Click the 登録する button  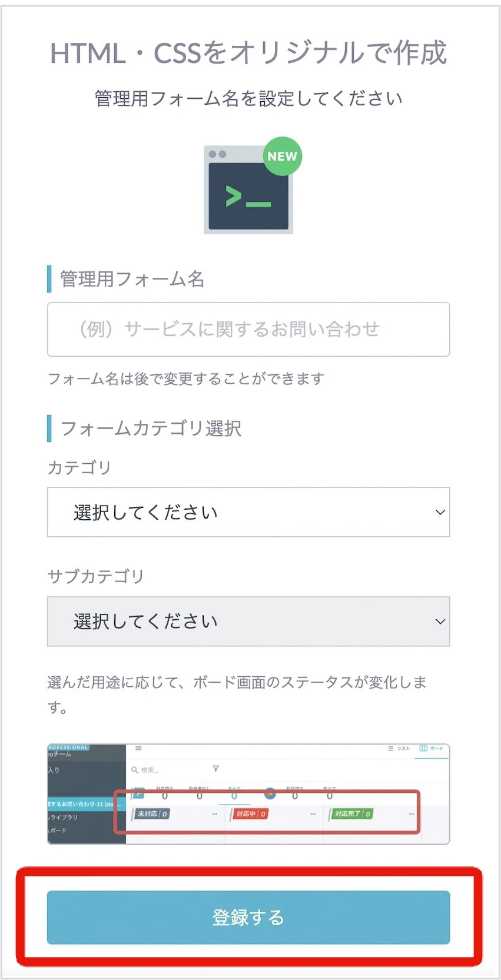pyautogui.click(x=248, y=917)
